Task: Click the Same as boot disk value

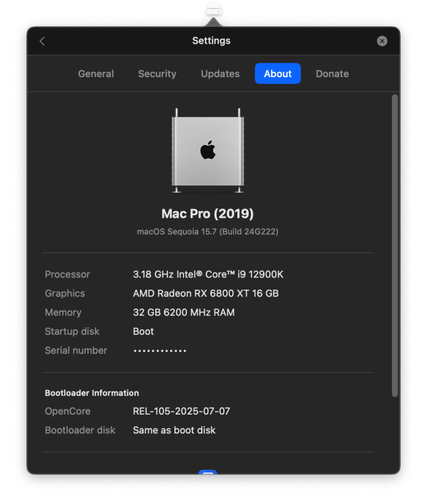Action: click(x=174, y=430)
